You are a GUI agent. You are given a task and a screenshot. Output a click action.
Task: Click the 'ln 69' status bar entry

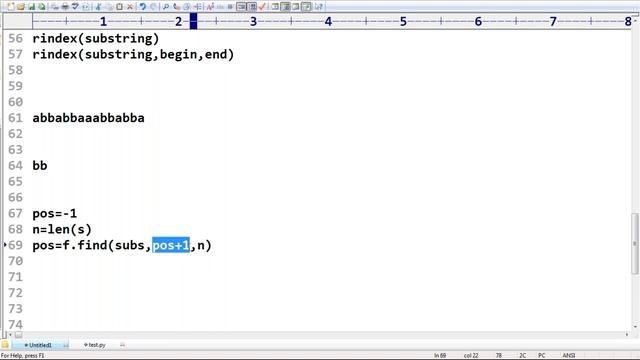click(x=440, y=356)
